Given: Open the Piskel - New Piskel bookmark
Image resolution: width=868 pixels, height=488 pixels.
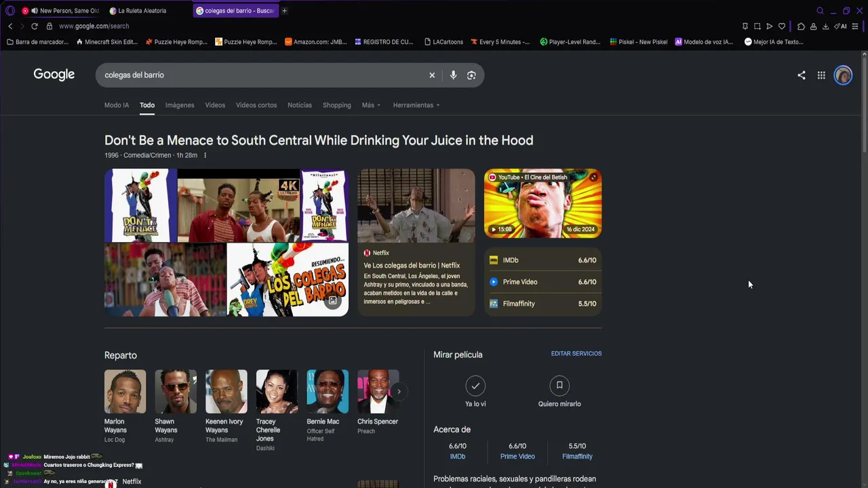Looking at the screenshot, I should [639, 42].
